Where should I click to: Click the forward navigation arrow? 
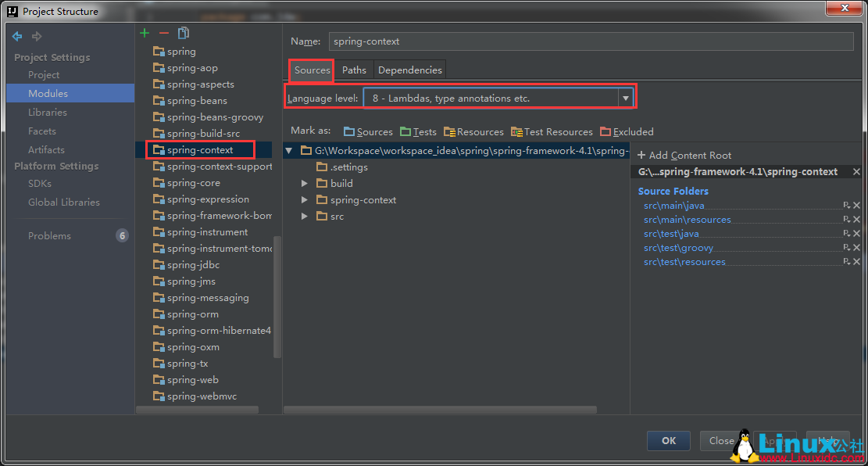(37, 37)
